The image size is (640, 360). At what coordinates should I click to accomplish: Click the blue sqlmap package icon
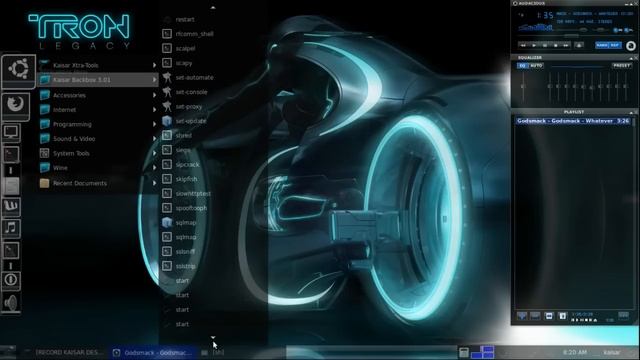click(167, 222)
